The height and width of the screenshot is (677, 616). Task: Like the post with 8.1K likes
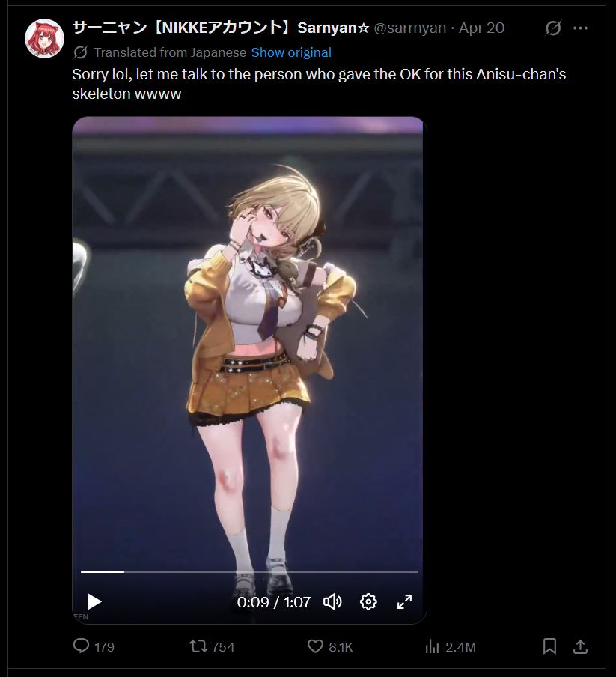coord(330,646)
